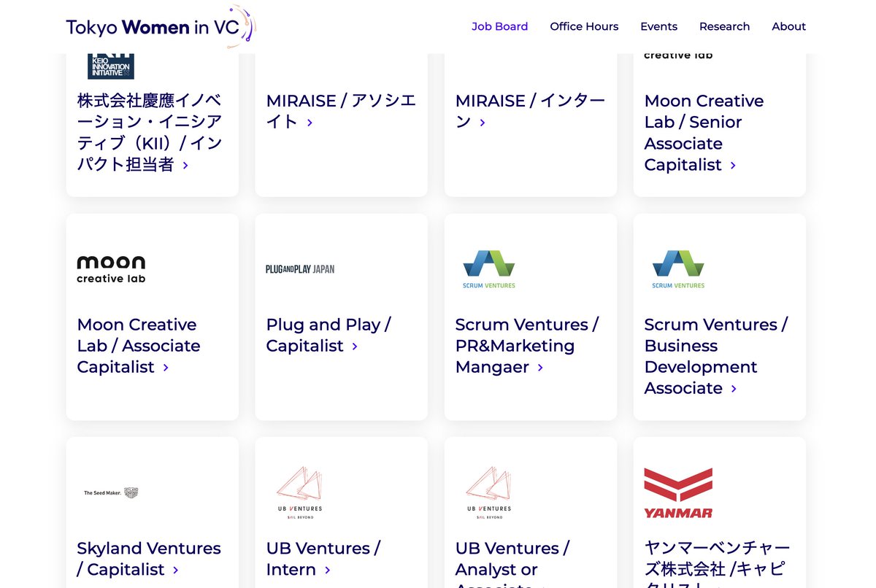Open Moon Creative Lab / Associate Capitalist listing
876x588 pixels.
[139, 346]
